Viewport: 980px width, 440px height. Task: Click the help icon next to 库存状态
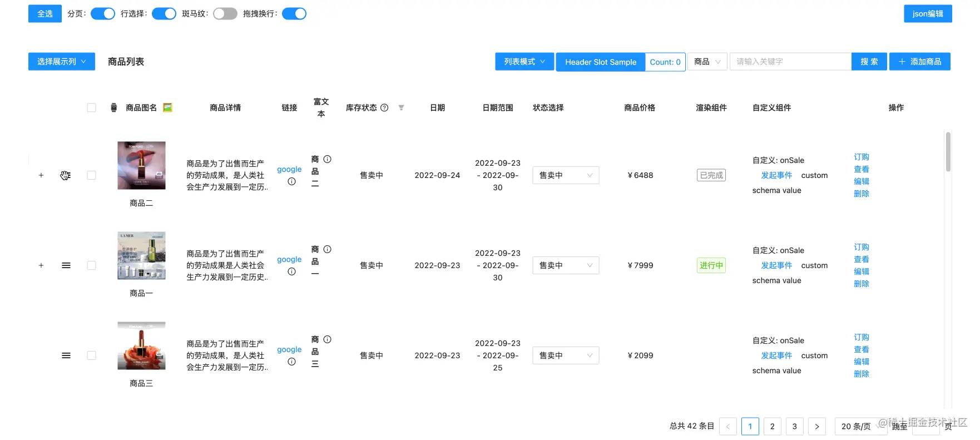tap(384, 108)
